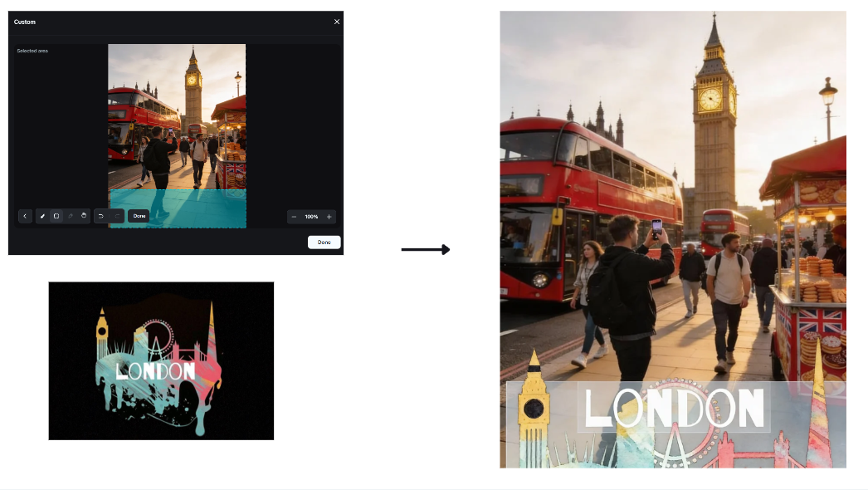Close the Custom dialog with the X
This screenshot has height=490, width=868.
336,22
